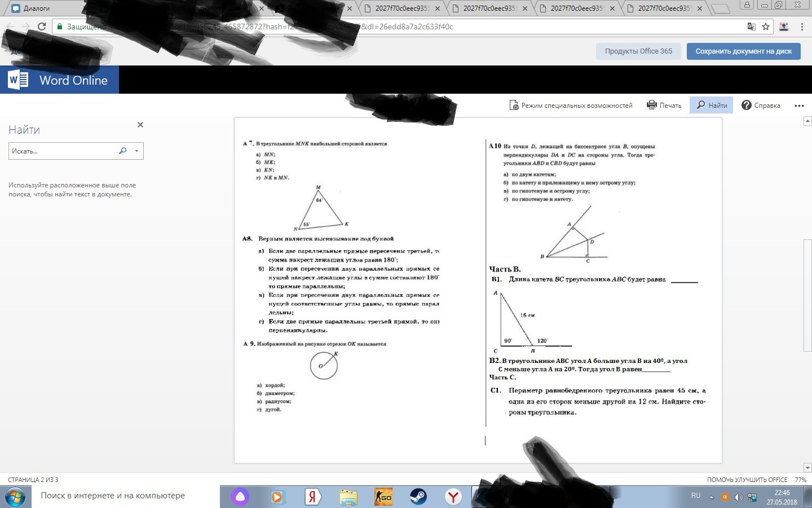Click the taskbar search field
The height and width of the screenshot is (508, 812).
125,496
